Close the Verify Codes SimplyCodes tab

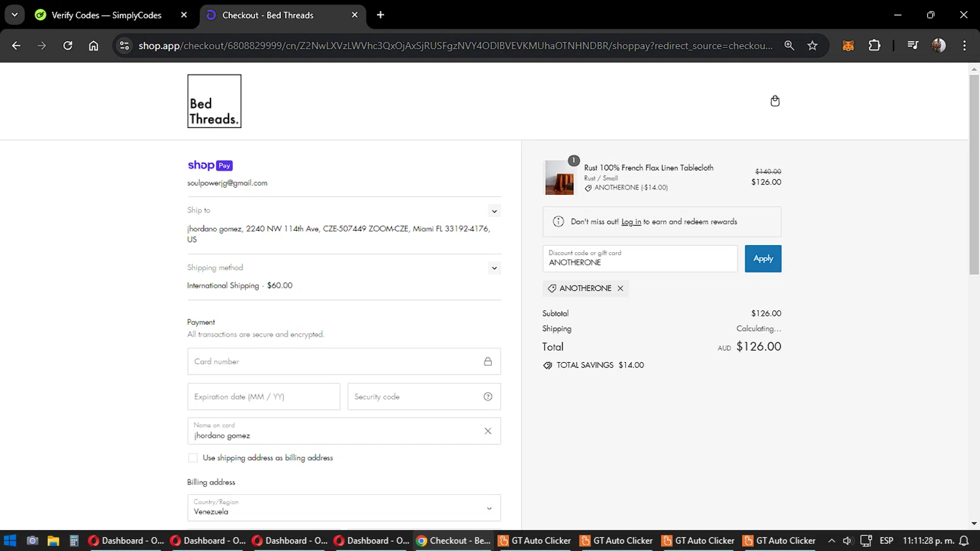tap(184, 15)
